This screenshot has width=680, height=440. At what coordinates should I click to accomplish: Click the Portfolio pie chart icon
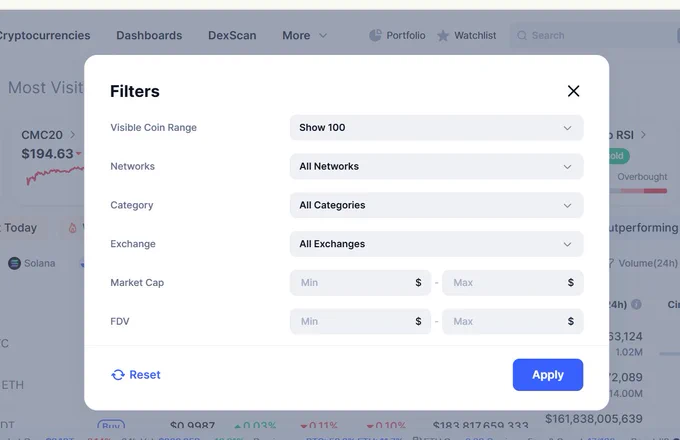(375, 36)
